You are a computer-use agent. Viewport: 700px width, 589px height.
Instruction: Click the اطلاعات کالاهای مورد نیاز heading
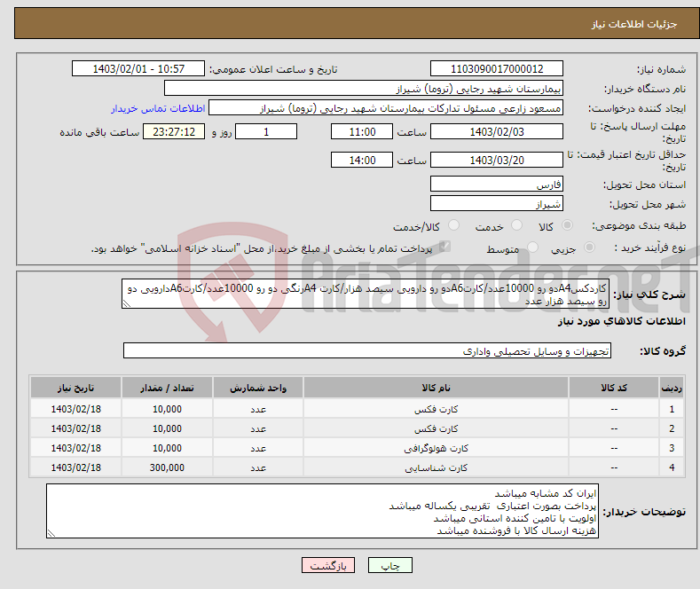(x=621, y=321)
